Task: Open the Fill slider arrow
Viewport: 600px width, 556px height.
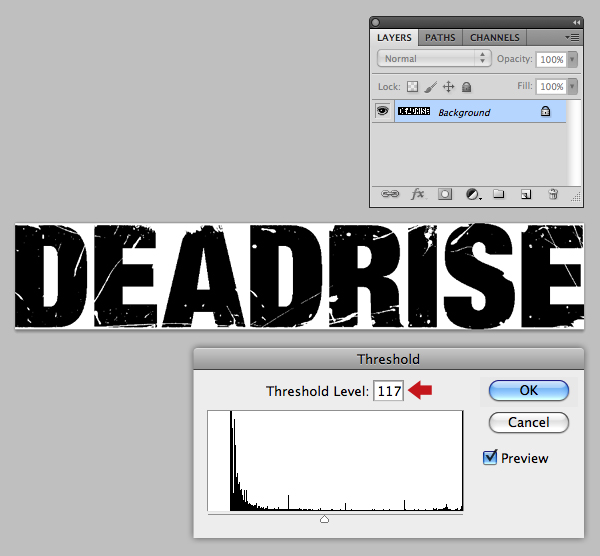Action: coord(572,86)
